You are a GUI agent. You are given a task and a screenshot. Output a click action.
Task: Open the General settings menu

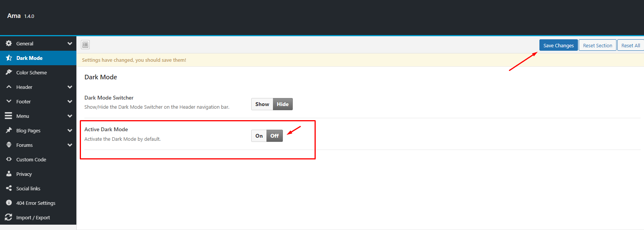point(38,43)
